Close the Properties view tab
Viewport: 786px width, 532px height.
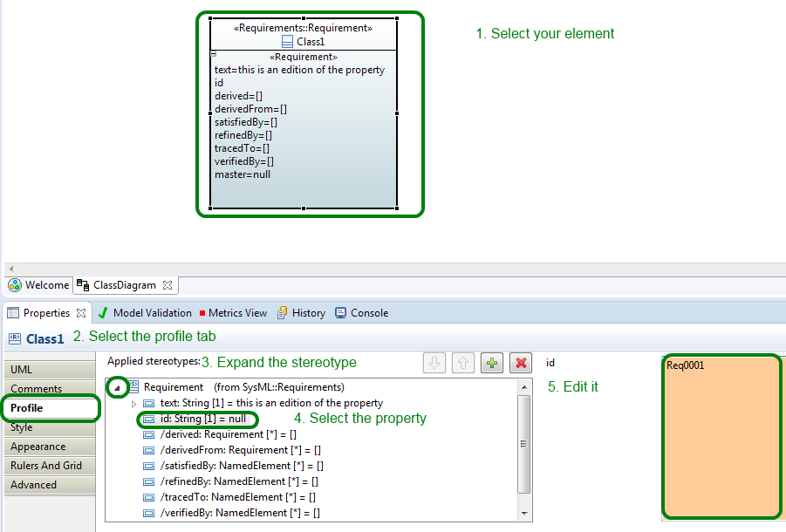tap(81, 313)
